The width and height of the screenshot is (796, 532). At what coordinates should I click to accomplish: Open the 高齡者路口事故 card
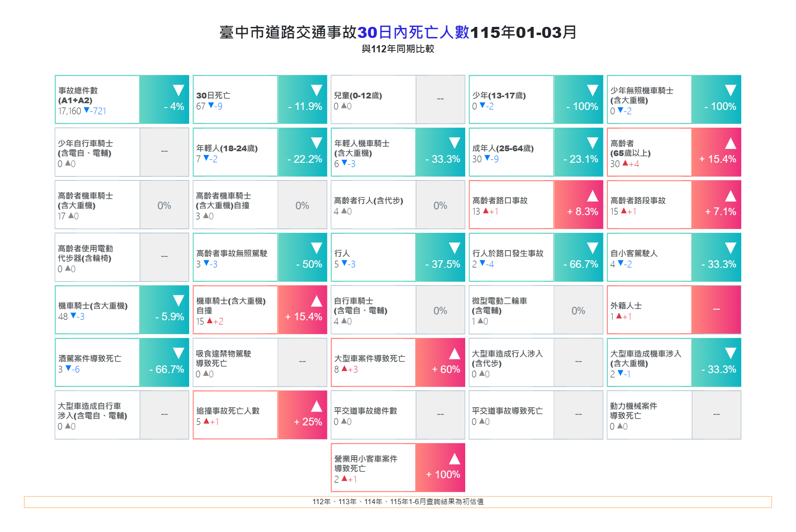coord(536,205)
